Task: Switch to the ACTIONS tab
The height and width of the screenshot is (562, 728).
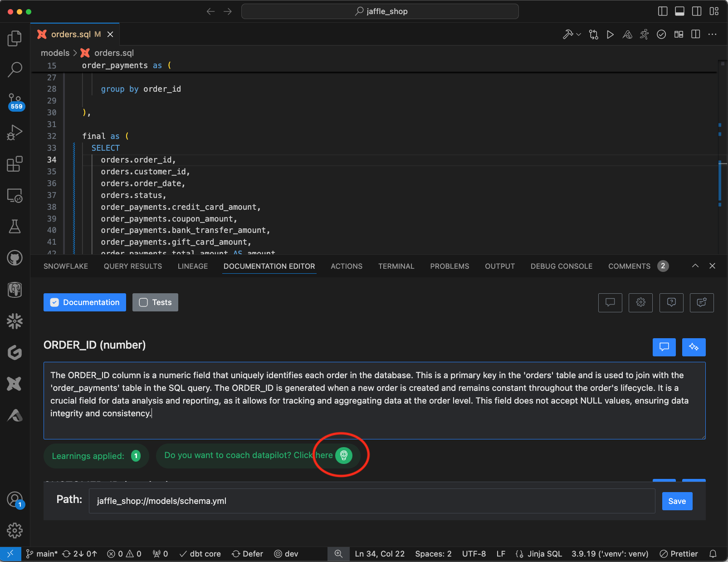Action: point(347,266)
